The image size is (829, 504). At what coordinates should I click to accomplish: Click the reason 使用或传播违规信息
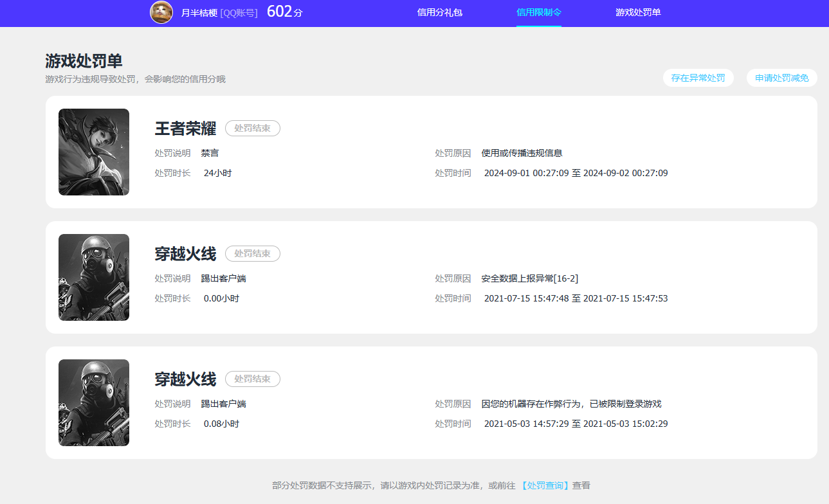pos(522,153)
